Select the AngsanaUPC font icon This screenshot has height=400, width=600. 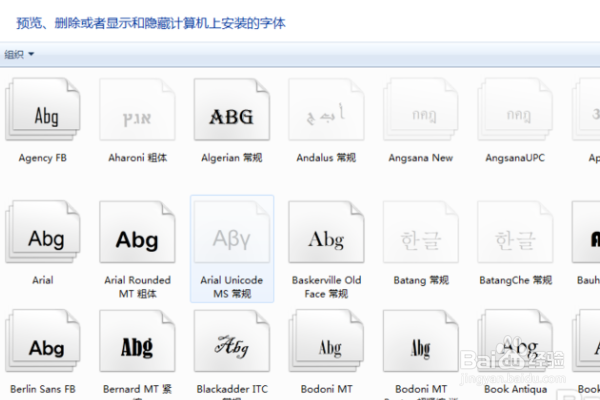click(515, 110)
